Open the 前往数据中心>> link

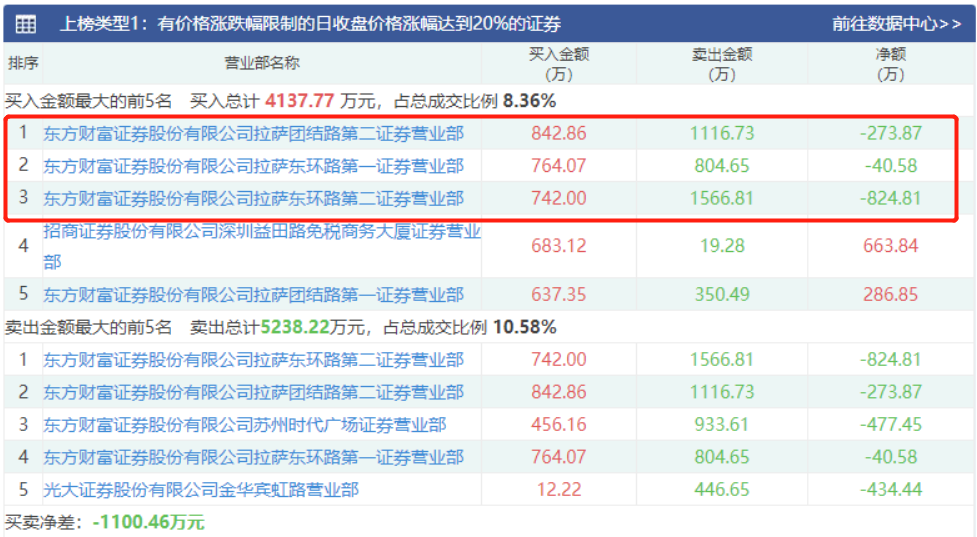tap(897, 24)
